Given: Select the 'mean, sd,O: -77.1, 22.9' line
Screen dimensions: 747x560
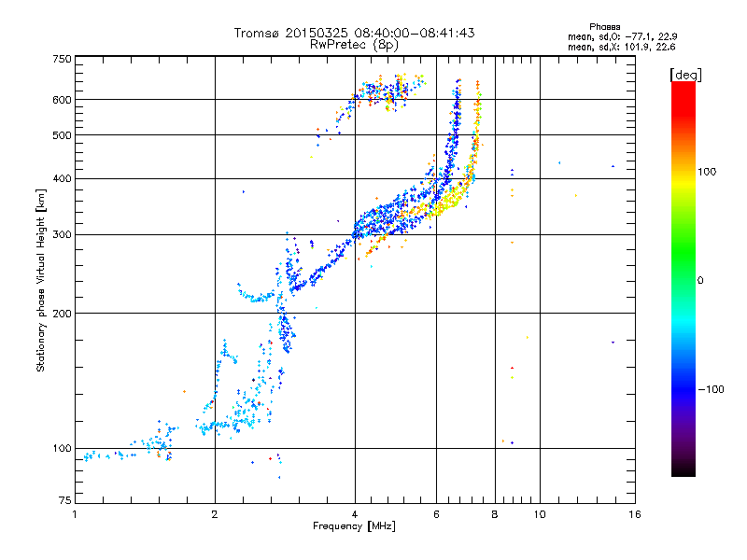Looking at the screenshot, I should tap(622, 36).
